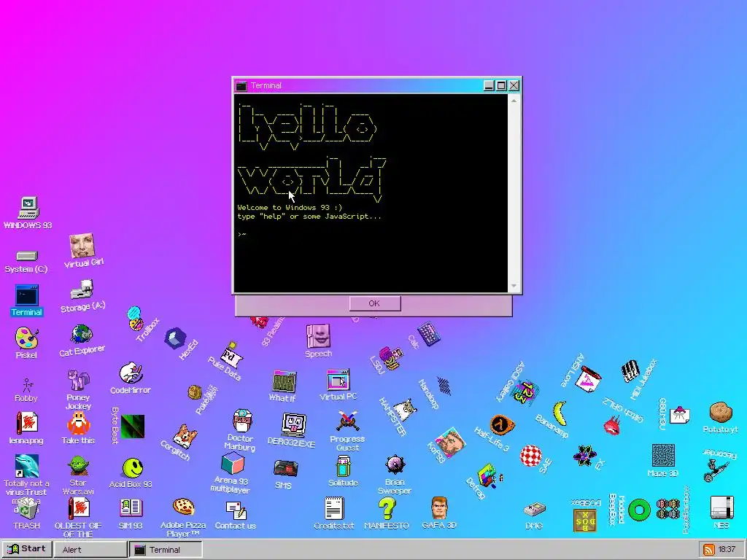
Task: Launch the HexEd hexagon icon
Action: [x=175, y=338]
